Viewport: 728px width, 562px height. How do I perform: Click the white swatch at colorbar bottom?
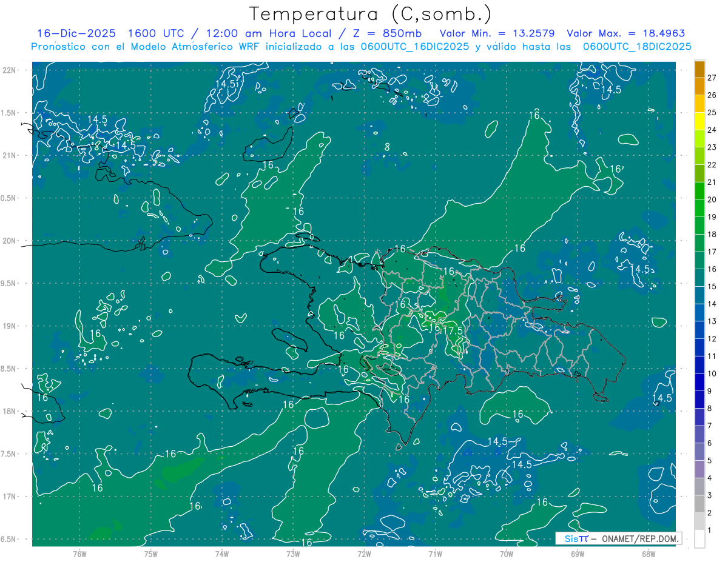[x=699, y=539]
